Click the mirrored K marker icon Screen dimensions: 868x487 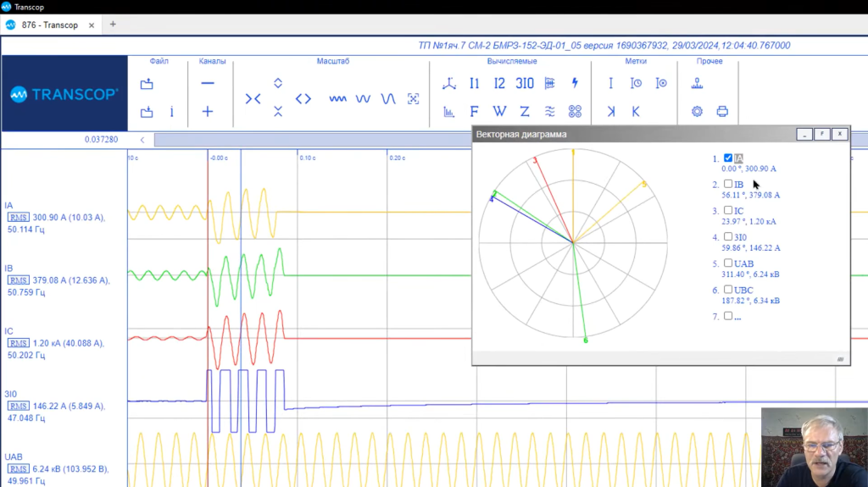(610, 112)
